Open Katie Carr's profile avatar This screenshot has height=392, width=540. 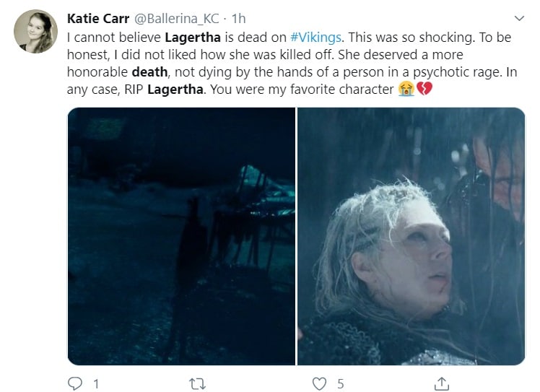tap(36, 31)
